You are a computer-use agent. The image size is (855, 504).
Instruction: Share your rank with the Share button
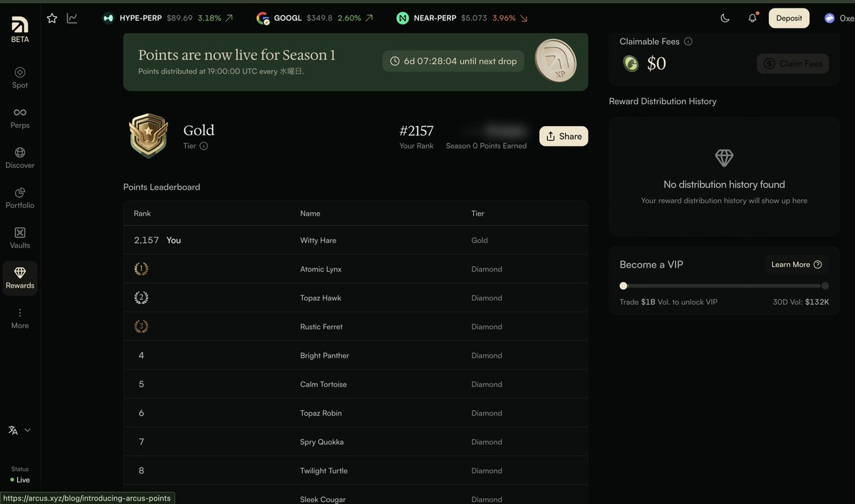point(564,136)
